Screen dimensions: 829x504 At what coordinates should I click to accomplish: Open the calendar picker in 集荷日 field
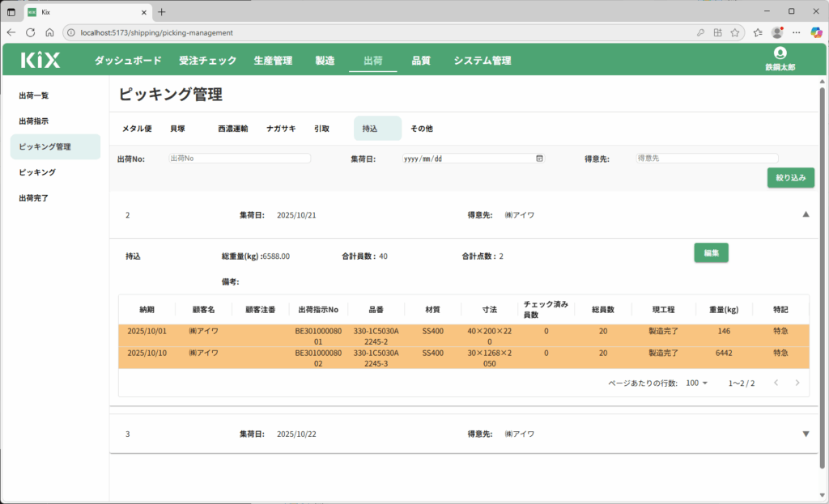(x=539, y=159)
